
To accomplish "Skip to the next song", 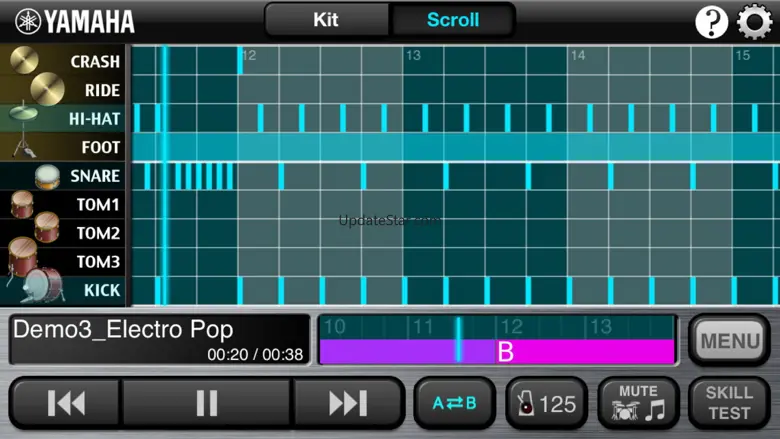I will pyautogui.click(x=347, y=403).
